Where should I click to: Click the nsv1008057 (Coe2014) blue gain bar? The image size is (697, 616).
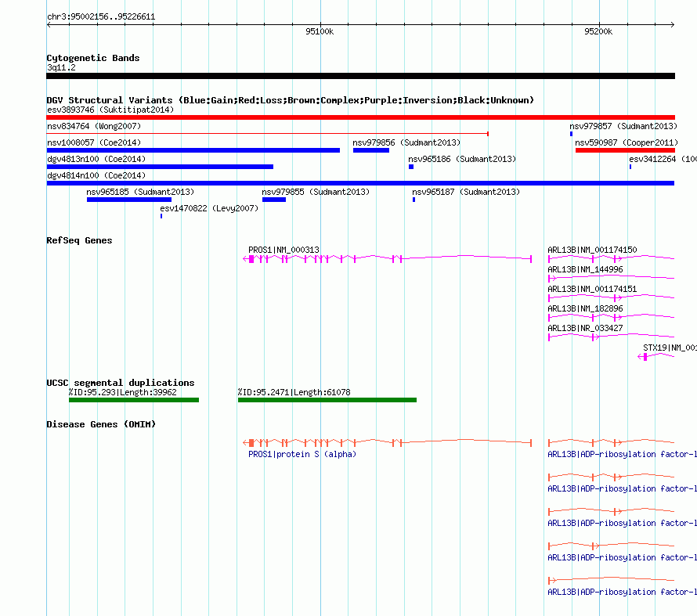pos(193,150)
